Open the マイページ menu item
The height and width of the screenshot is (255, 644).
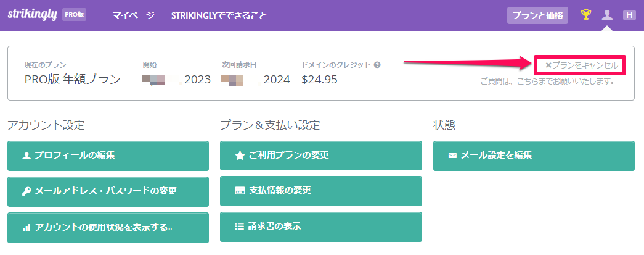(x=134, y=15)
